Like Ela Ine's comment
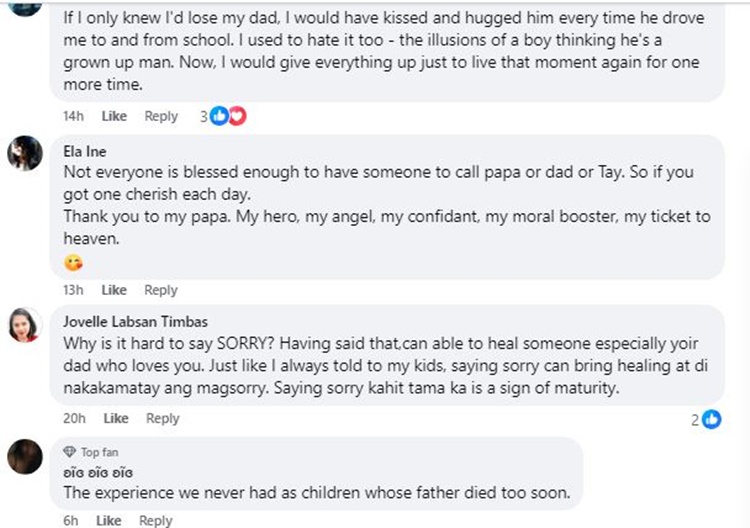Image resolution: width=750 pixels, height=528 pixels. click(x=114, y=290)
